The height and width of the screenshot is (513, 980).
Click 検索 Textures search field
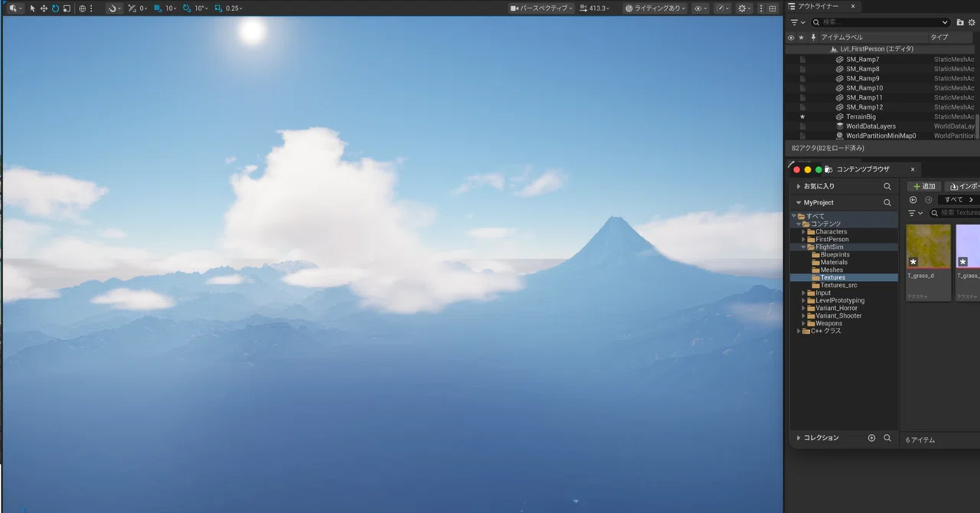click(x=955, y=213)
